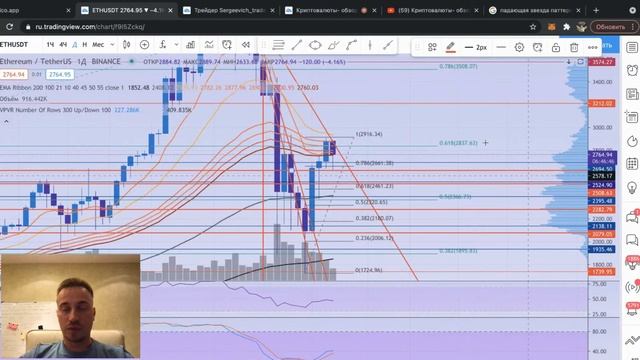Open the strategy templates wave icon
This screenshot has height=360, width=640.
209,44
